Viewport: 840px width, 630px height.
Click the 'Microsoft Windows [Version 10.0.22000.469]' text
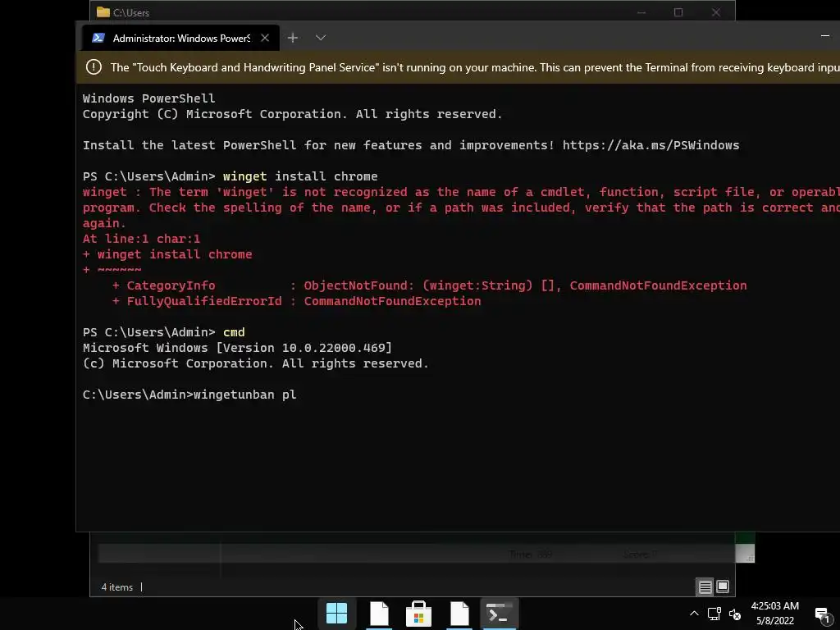(x=237, y=348)
